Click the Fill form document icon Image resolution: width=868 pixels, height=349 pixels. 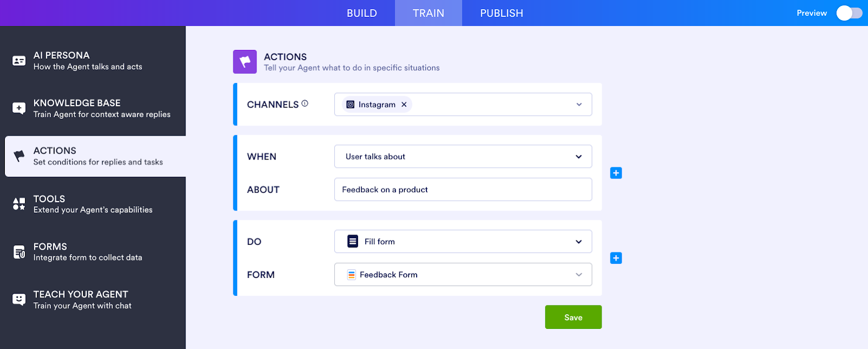click(x=353, y=241)
